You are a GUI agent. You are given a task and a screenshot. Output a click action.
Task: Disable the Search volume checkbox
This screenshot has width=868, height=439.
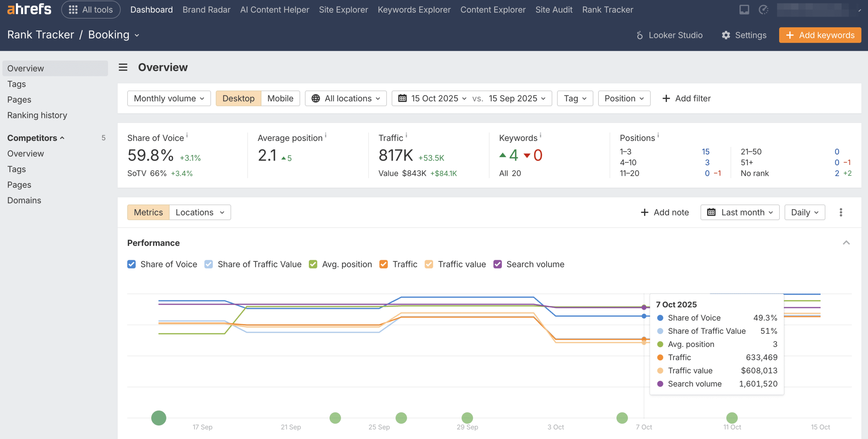click(497, 264)
